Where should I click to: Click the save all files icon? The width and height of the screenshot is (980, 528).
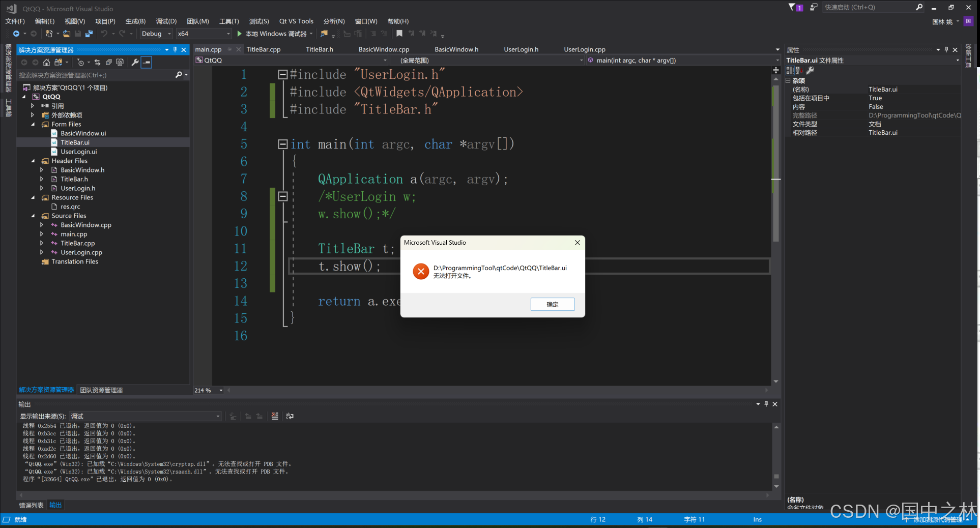(x=89, y=34)
